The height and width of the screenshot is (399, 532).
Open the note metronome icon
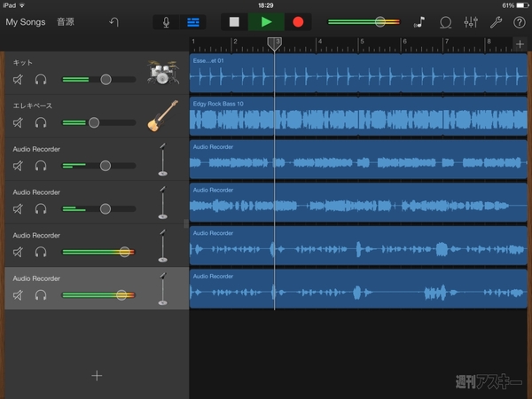[x=419, y=21]
